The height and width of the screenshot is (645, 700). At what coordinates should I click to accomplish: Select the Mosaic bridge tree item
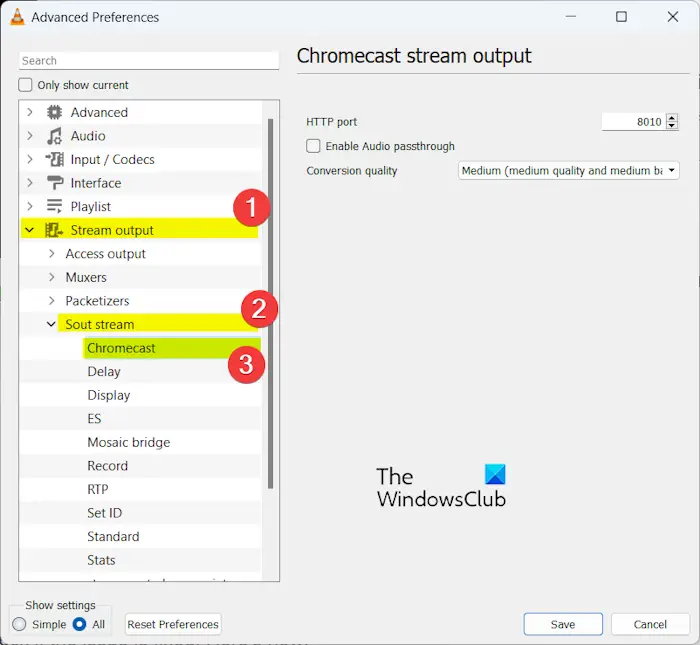click(x=129, y=442)
